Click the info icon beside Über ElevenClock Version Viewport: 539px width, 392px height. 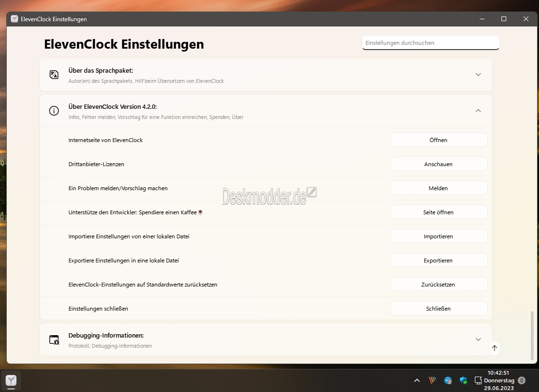(x=54, y=111)
